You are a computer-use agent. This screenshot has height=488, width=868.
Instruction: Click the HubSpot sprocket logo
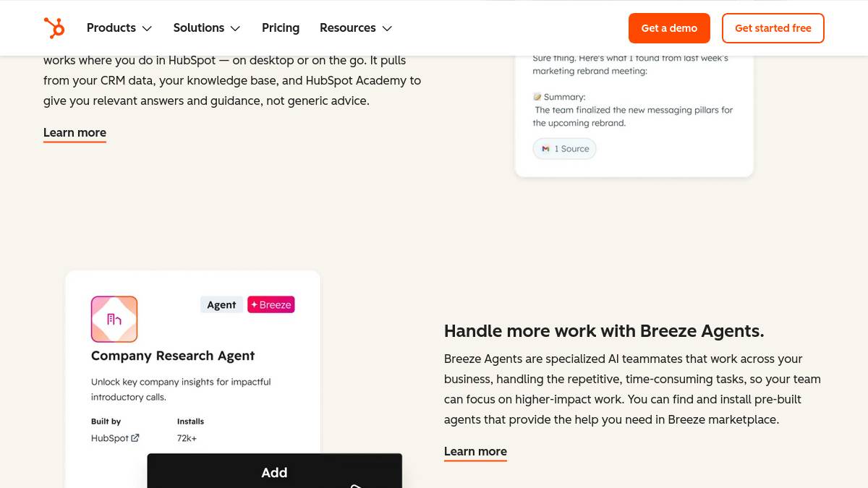point(54,28)
